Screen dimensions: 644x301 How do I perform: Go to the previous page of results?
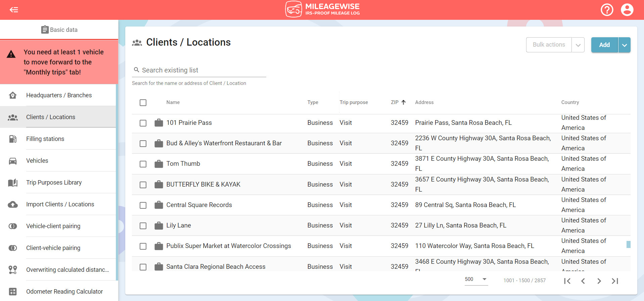(x=583, y=281)
